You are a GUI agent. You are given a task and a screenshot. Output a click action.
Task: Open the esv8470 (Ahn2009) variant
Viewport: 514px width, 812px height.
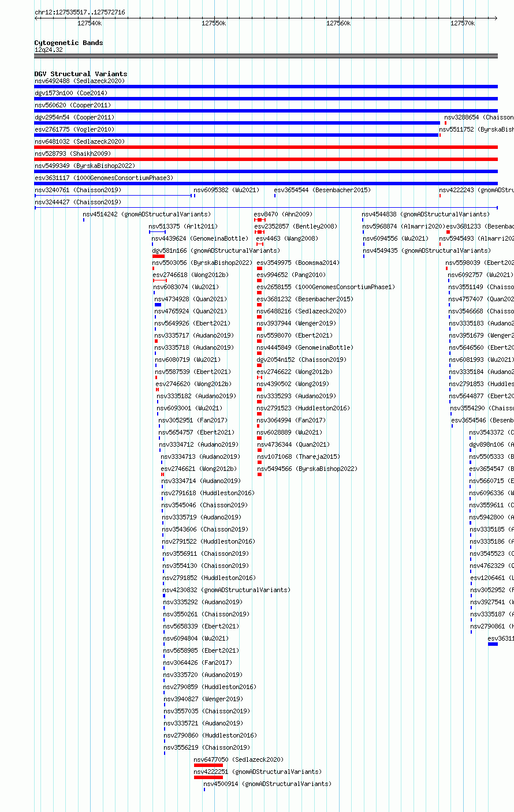[x=283, y=215]
